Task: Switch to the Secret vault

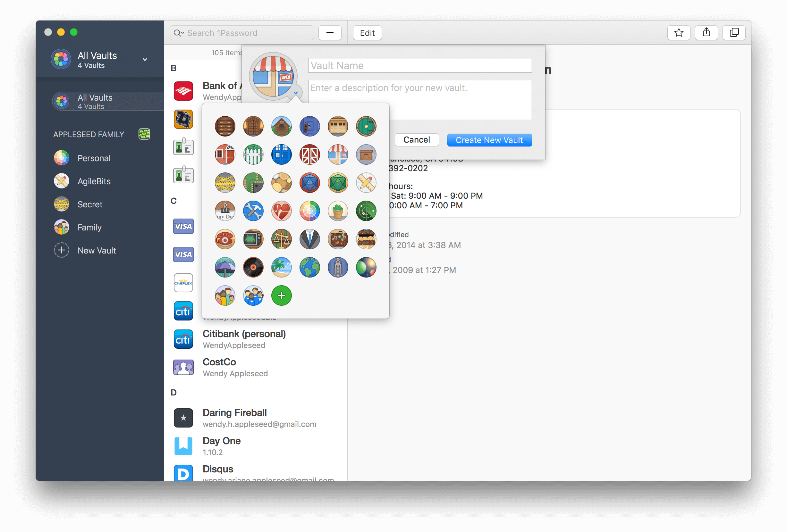Action: (x=90, y=204)
